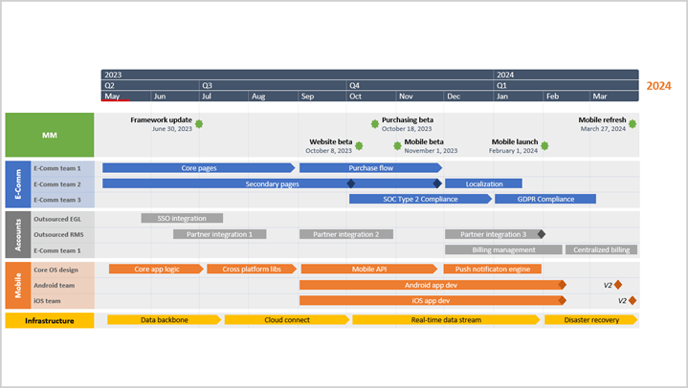Click E-Comm team 2 row label
The image size is (688, 388).
[x=57, y=184]
